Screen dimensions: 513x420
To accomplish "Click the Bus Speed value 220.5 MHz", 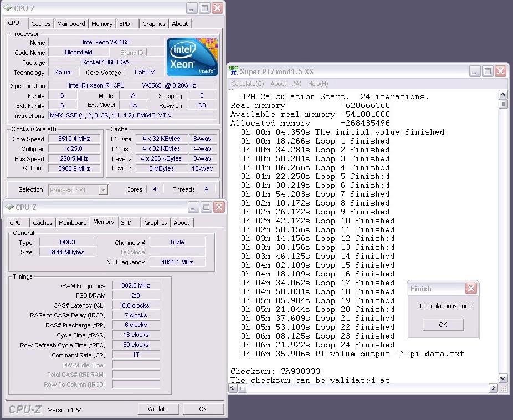I will coord(74,158).
